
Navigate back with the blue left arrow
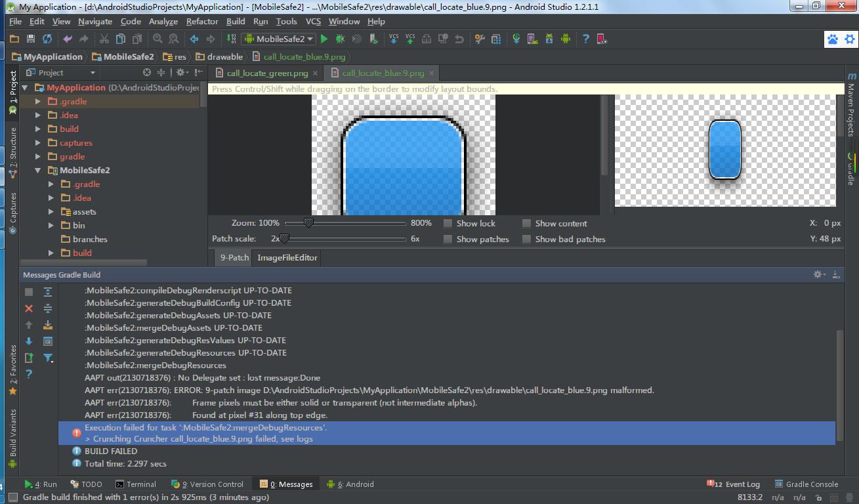(x=194, y=39)
